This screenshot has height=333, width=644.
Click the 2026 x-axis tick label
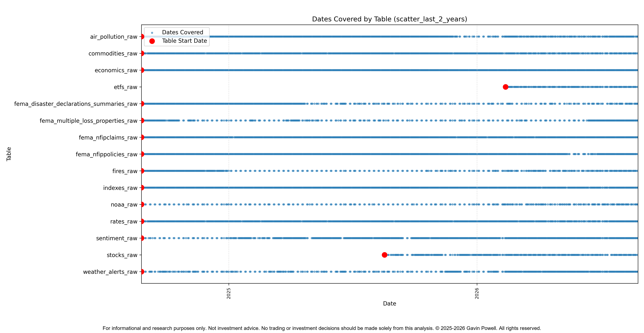[477, 293]
